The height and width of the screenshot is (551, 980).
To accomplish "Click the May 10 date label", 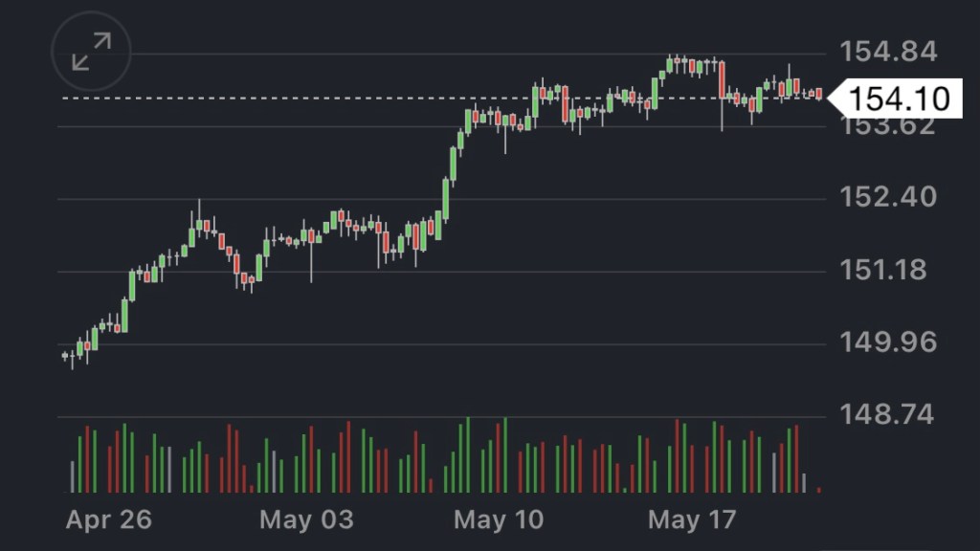I will pyautogui.click(x=499, y=520).
